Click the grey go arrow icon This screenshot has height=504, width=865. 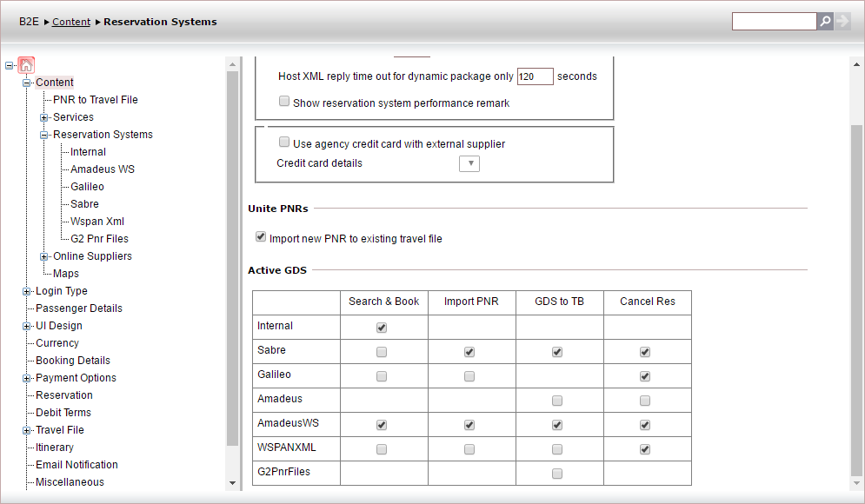842,22
